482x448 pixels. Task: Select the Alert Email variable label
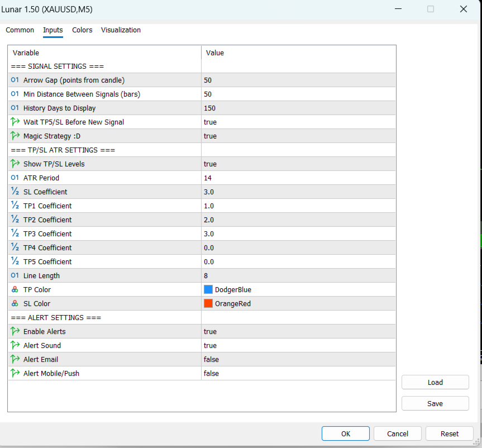(x=41, y=359)
